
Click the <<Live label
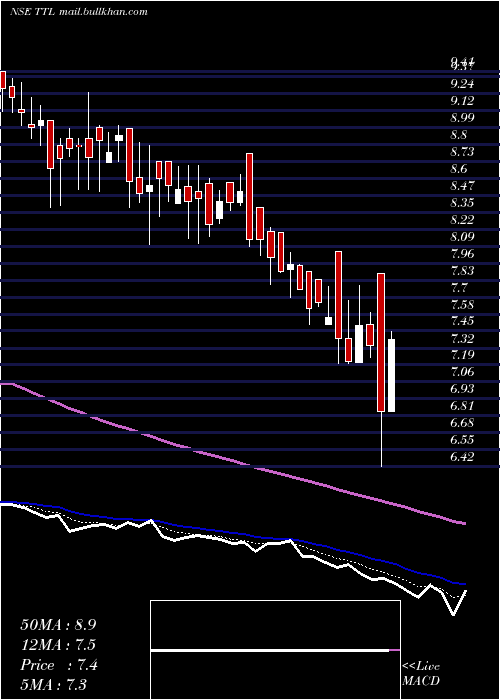421,667
